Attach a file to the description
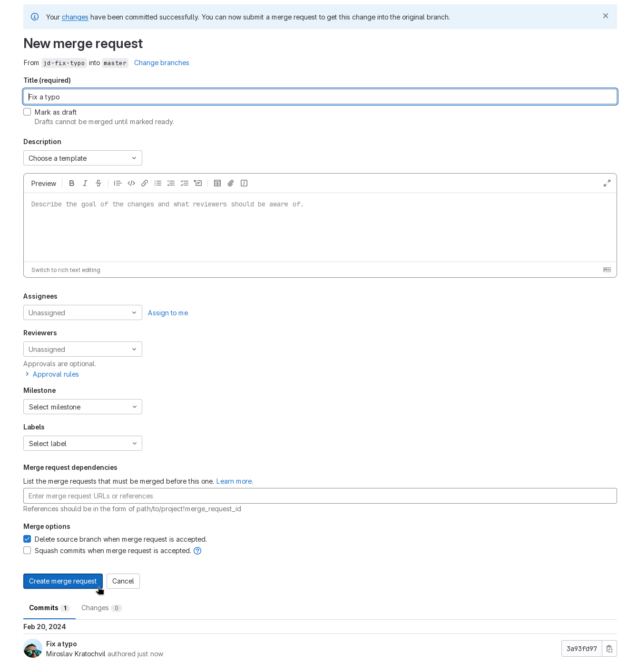Screen dimensions: 628x672 [x=231, y=183]
